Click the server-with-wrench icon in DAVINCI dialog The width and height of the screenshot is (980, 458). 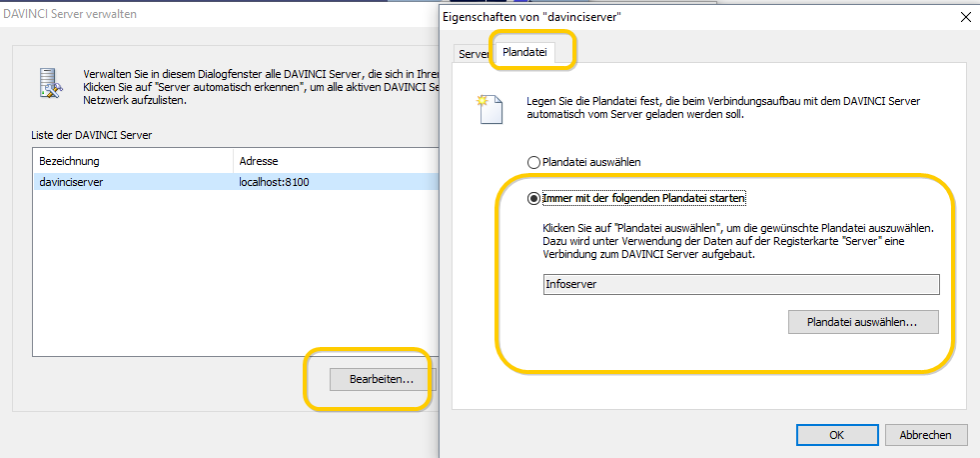pos(50,83)
